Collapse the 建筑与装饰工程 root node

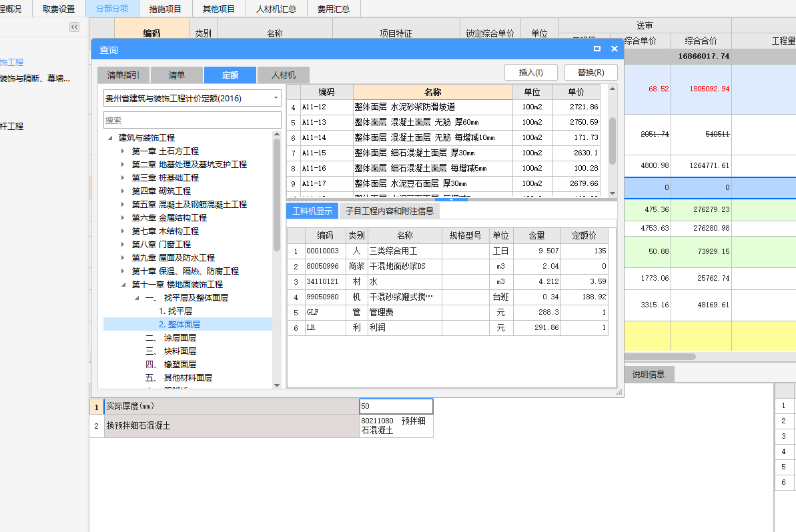110,138
